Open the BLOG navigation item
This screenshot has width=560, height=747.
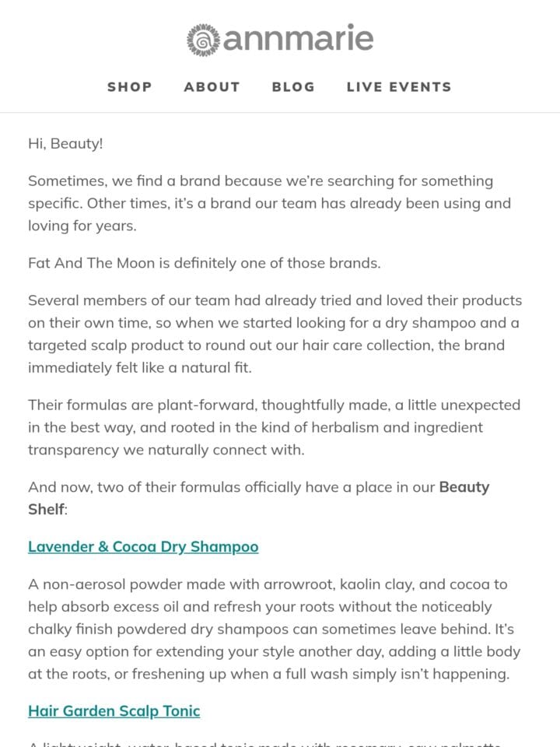coord(293,86)
